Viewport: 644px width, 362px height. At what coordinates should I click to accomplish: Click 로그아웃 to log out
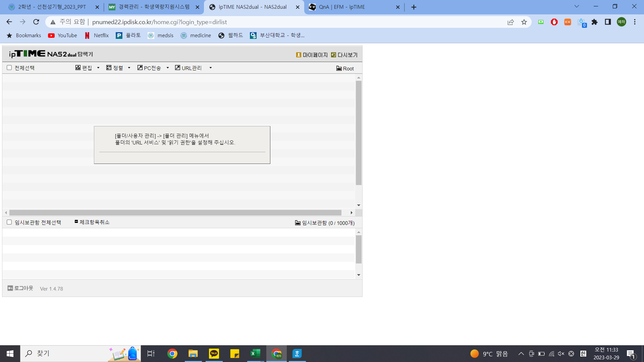(x=20, y=288)
